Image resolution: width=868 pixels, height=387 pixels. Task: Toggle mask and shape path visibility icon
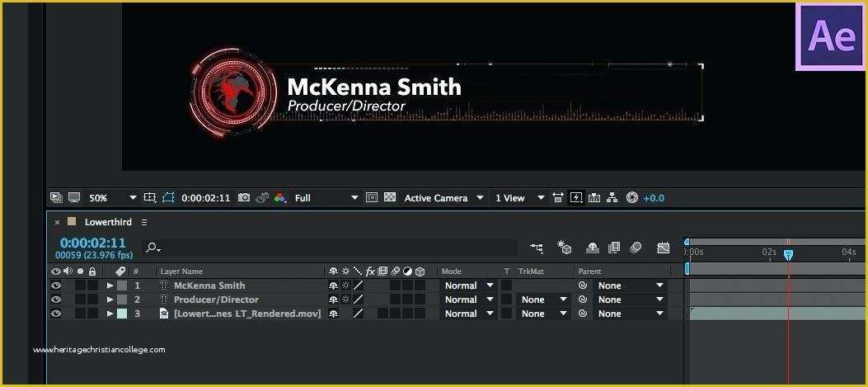click(x=167, y=197)
